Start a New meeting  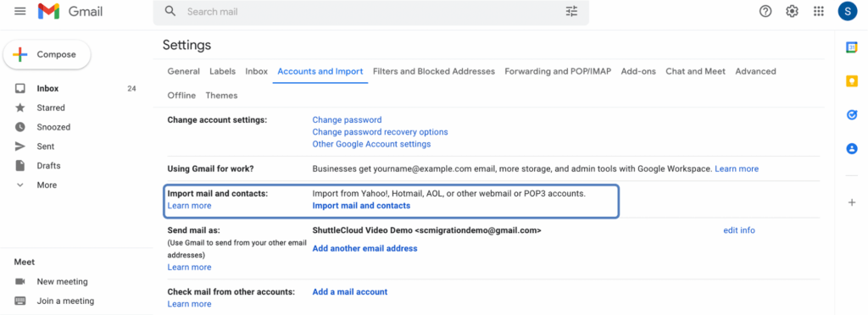[x=62, y=282]
